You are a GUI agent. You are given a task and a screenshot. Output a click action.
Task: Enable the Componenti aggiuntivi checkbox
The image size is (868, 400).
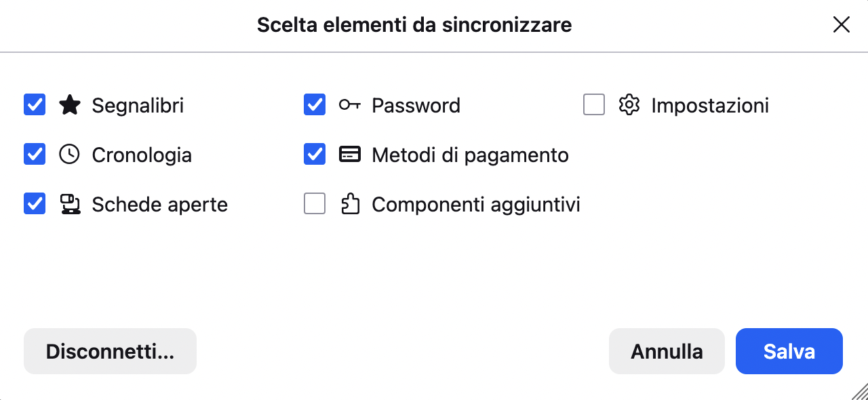click(314, 203)
